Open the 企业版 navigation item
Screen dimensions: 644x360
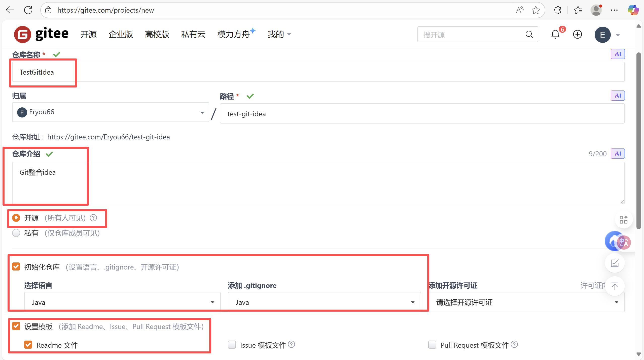pyautogui.click(x=121, y=34)
